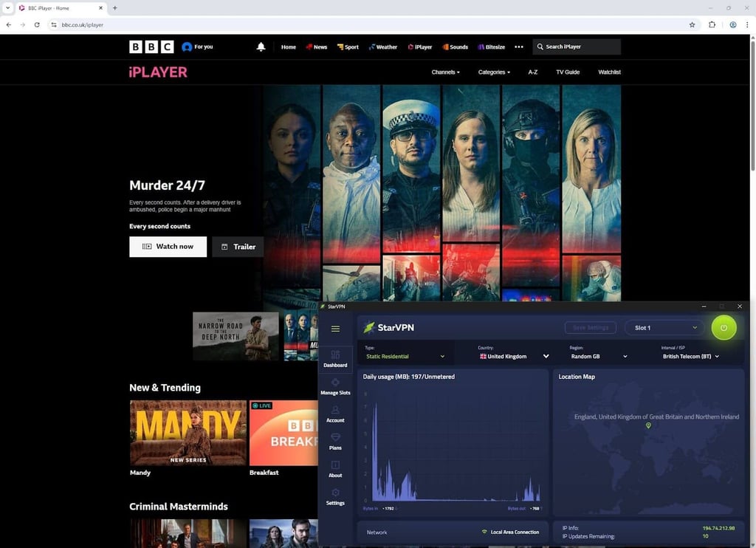Click the browser page vertical scrollbar
756x548 pixels.
(x=752, y=106)
